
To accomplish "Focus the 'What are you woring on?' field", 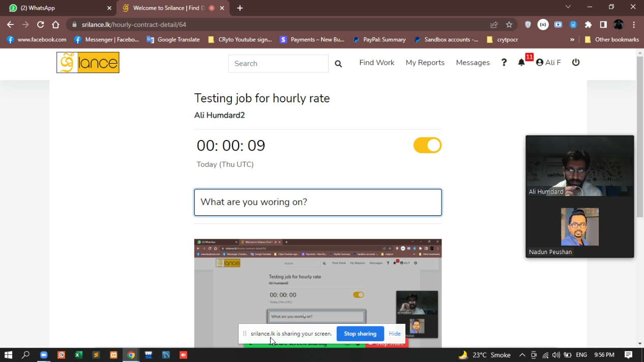I will 317,202.
